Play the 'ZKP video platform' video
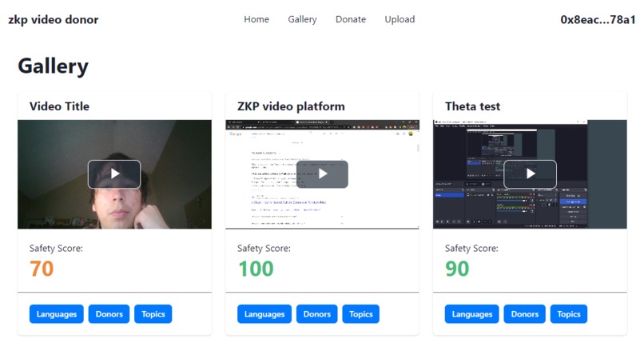Screen dimensions: 644x347 point(323,174)
